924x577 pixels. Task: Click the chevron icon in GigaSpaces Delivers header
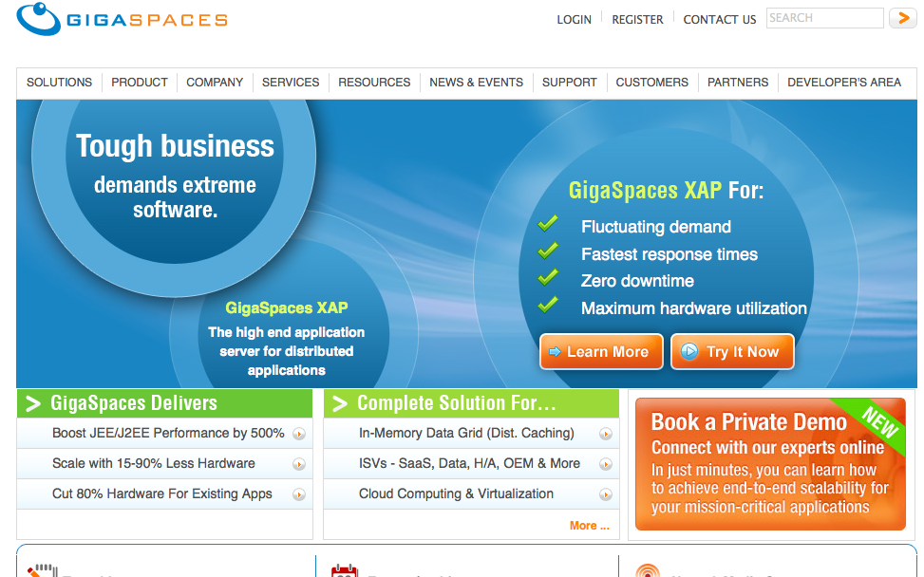(33, 403)
